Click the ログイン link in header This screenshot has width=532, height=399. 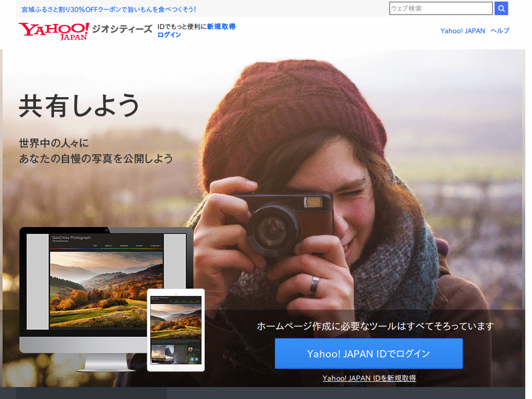click(169, 35)
